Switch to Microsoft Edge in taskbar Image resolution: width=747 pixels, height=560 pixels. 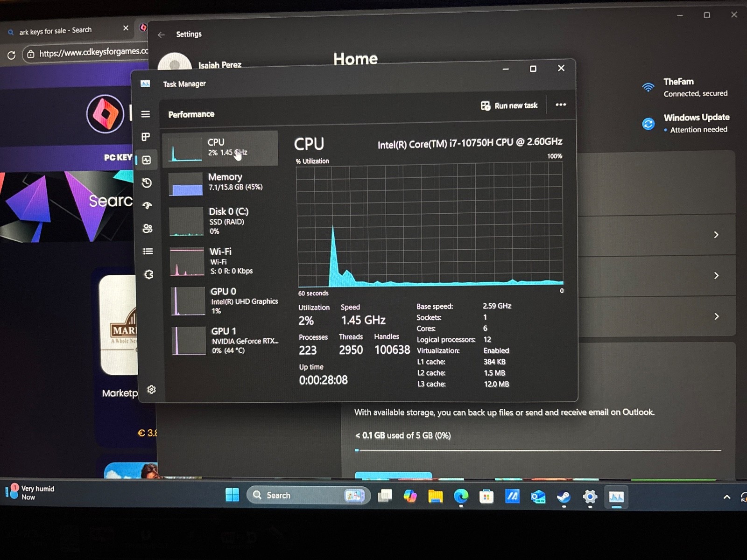pyautogui.click(x=461, y=497)
